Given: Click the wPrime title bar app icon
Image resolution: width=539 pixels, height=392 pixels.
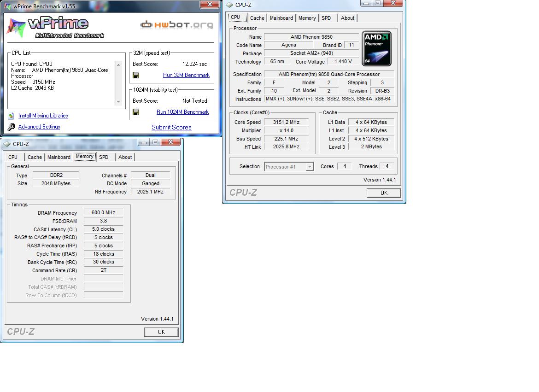Looking at the screenshot, I should pos(7,6).
